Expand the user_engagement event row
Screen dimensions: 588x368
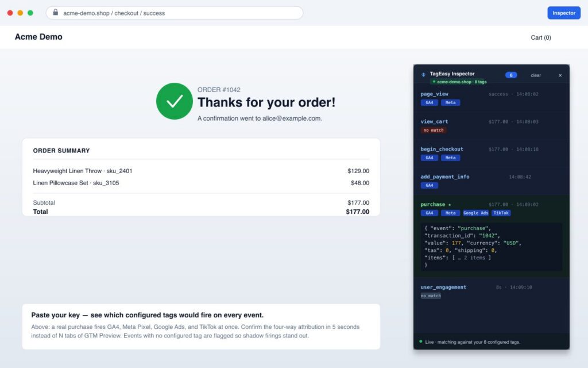pos(492,292)
